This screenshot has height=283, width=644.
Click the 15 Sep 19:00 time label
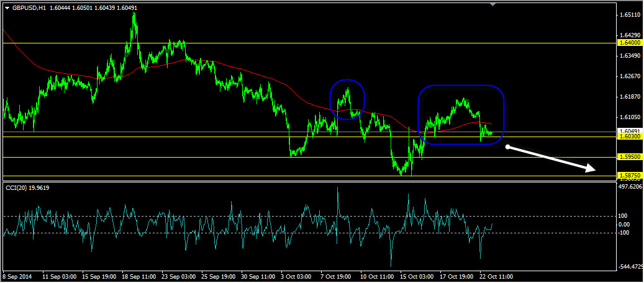click(99, 276)
